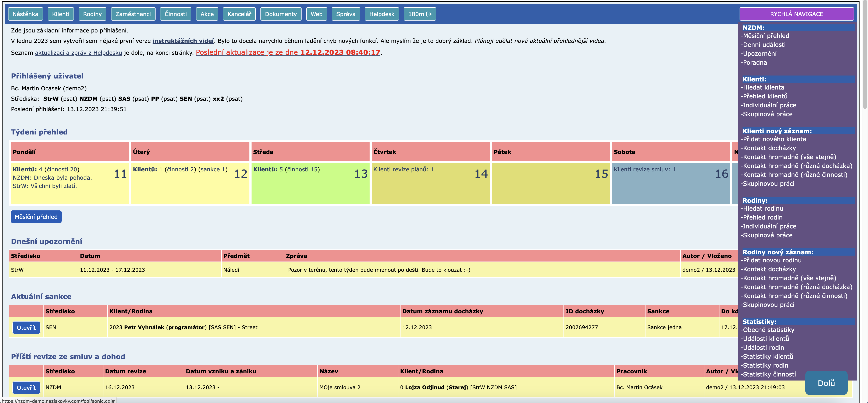868x403 pixels.
Task: Select Přidat nového klienta in quick navigation
Action: tap(774, 139)
